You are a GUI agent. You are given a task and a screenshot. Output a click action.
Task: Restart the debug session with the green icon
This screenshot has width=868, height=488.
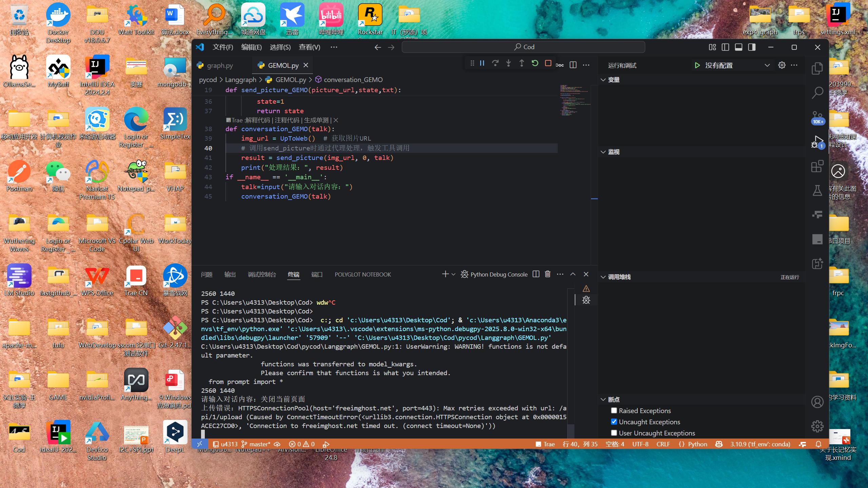[535, 63]
